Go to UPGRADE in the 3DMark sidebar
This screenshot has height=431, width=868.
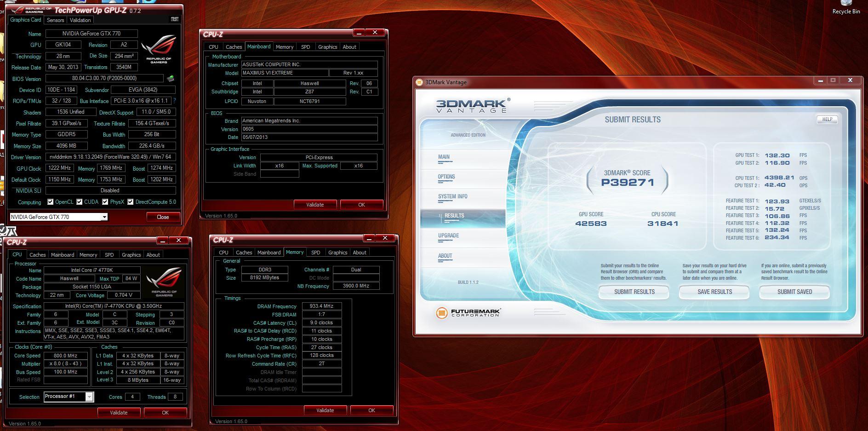click(x=463, y=237)
